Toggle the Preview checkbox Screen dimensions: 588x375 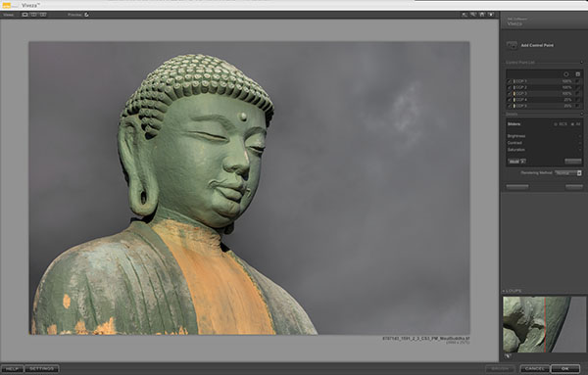click(86, 15)
